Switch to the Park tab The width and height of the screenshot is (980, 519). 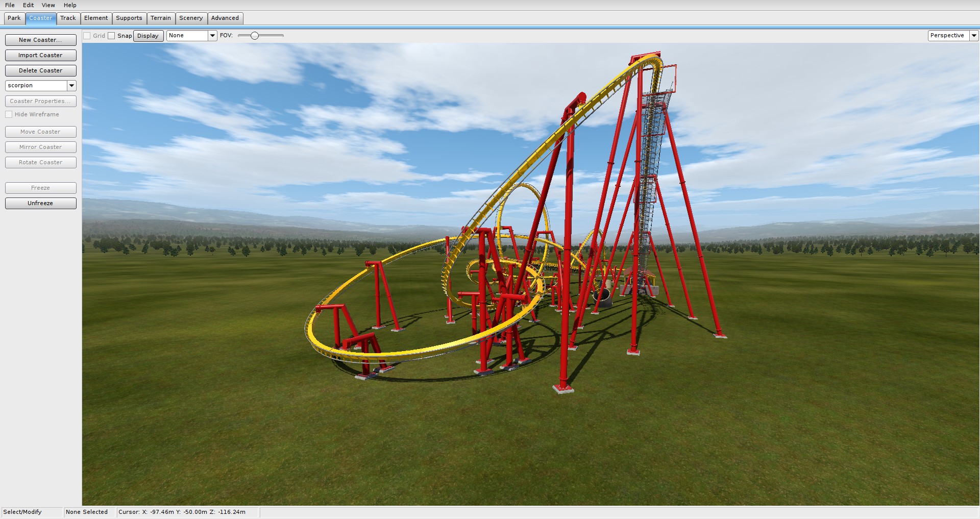[14, 18]
